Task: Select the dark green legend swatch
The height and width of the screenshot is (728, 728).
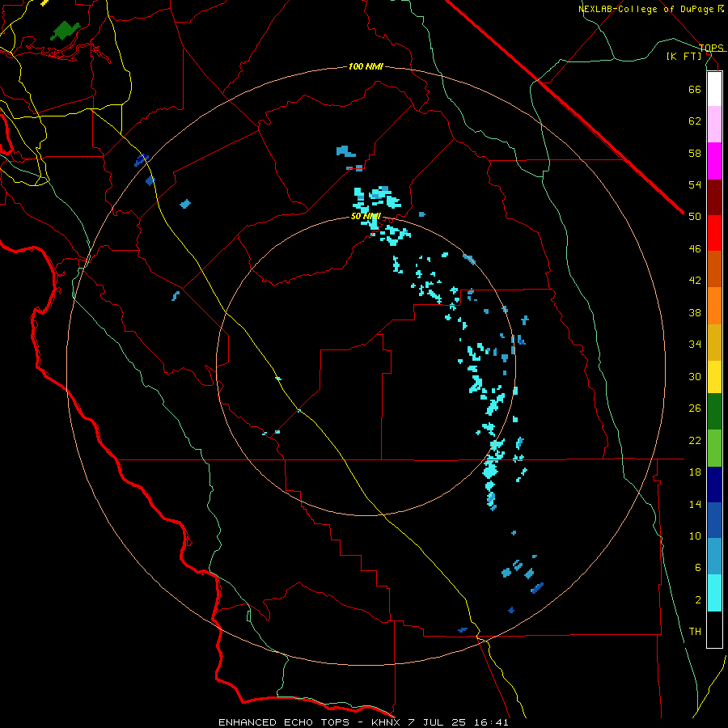Action: [714, 412]
